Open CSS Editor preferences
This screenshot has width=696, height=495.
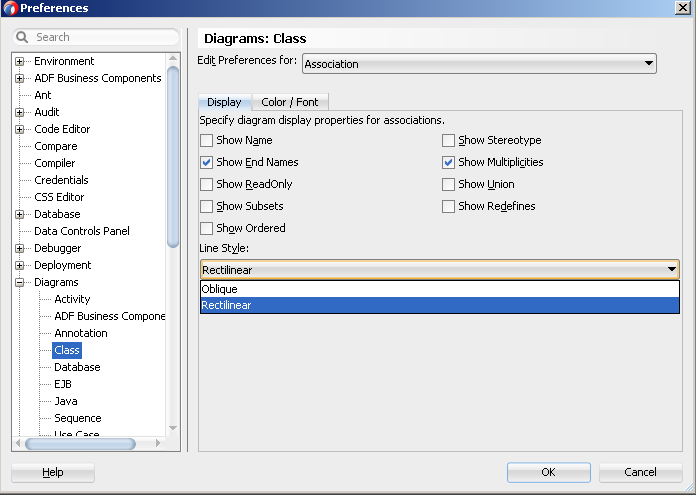pos(59,197)
